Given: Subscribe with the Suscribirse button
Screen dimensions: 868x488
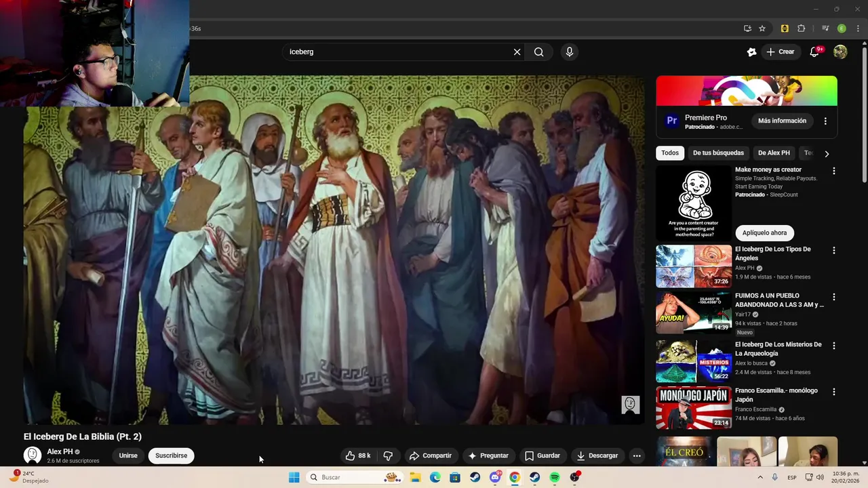Looking at the screenshot, I should 171,455.
